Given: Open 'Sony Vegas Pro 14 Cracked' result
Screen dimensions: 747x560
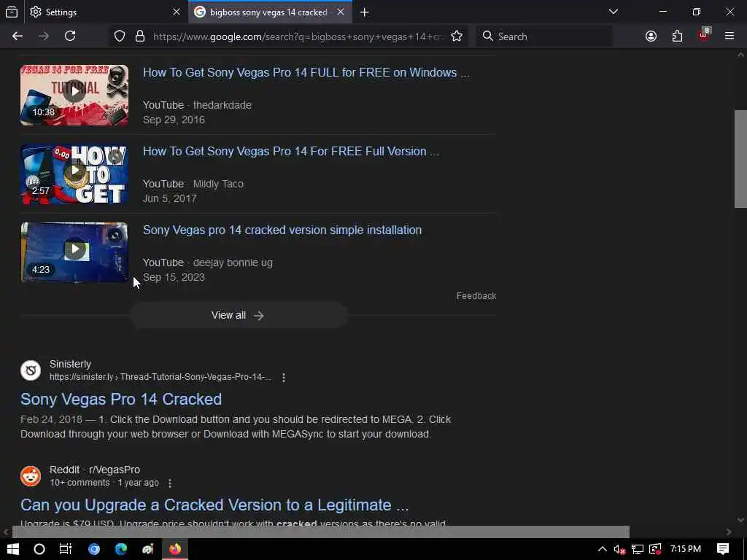Looking at the screenshot, I should pyautogui.click(x=121, y=399).
